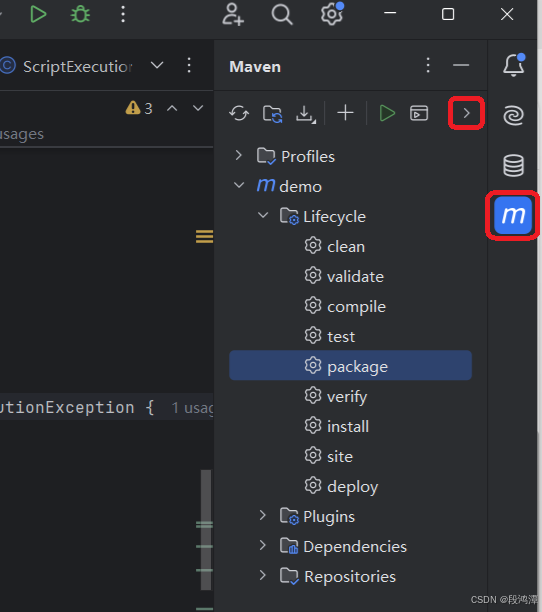Image resolution: width=542 pixels, height=612 pixels.
Task: Expand the Profiles node
Action: click(x=238, y=155)
